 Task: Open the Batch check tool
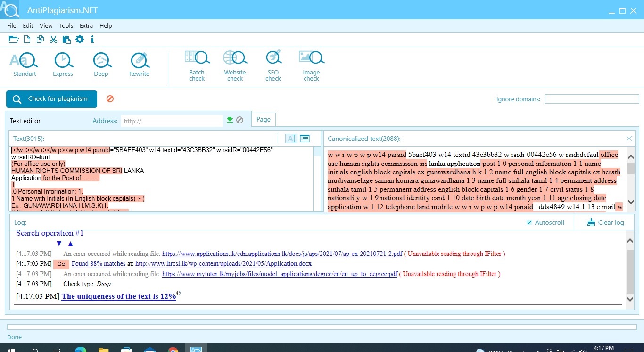(197, 65)
